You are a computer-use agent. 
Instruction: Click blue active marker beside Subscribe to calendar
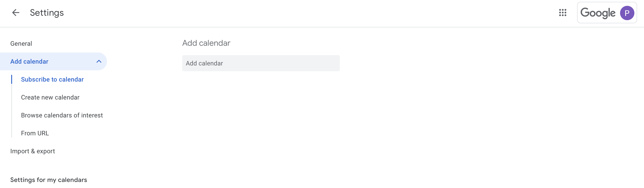(12, 80)
